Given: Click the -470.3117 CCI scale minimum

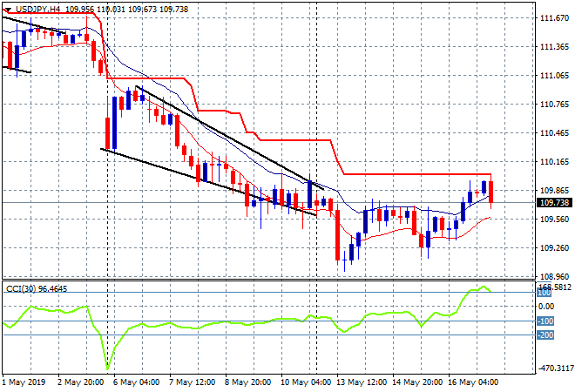Looking at the screenshot, I should (554, 368).
